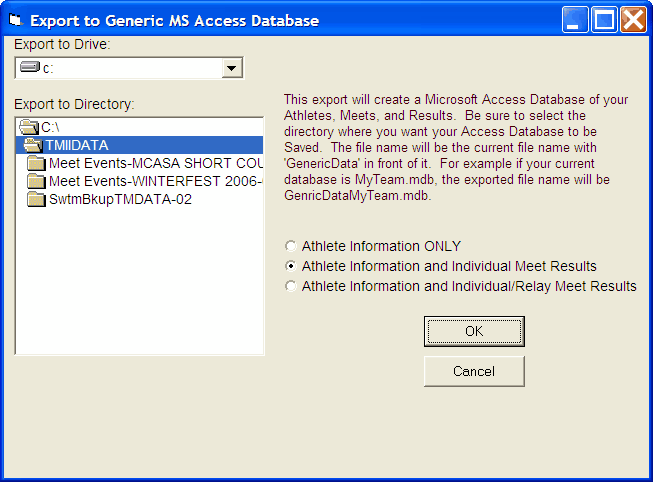Select the SwtmBkupTMDATA-02 directory name

(120, 199)
